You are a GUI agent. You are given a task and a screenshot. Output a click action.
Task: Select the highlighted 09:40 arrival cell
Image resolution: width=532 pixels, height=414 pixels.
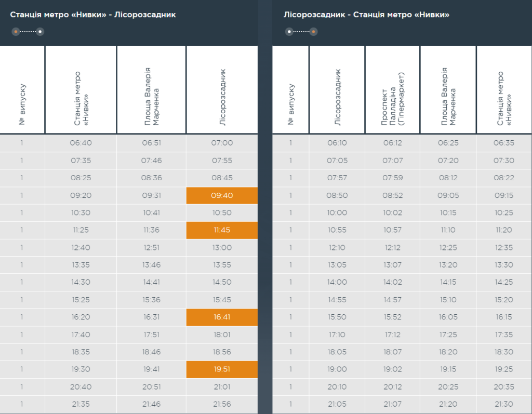click(x=222, y=195)
